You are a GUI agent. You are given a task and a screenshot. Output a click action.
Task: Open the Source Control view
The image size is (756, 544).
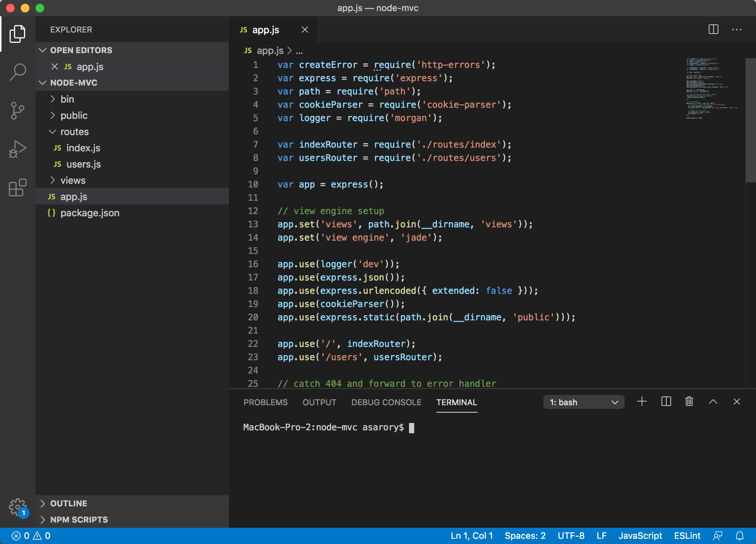coord(18,110)
